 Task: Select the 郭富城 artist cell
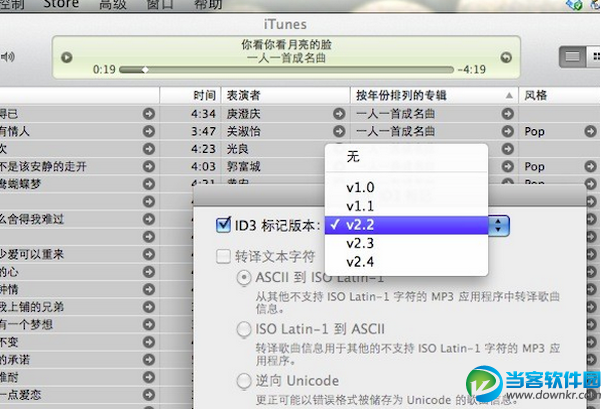243,166
